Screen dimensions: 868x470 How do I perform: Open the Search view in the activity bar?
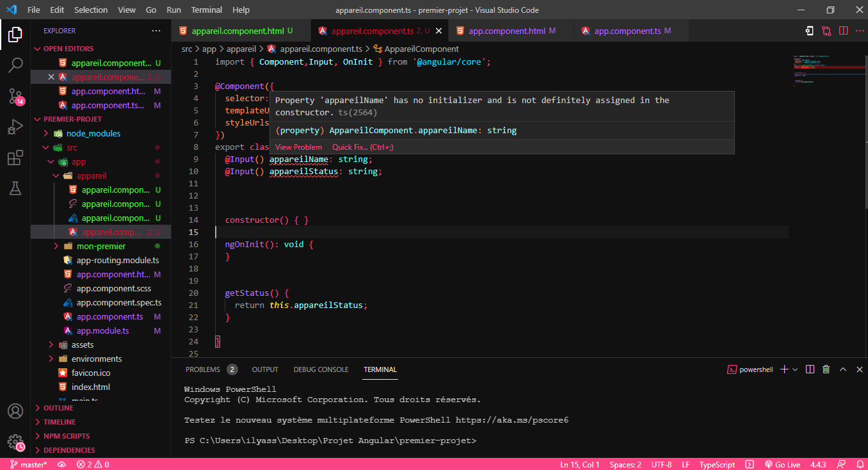(x=15, y=65)
